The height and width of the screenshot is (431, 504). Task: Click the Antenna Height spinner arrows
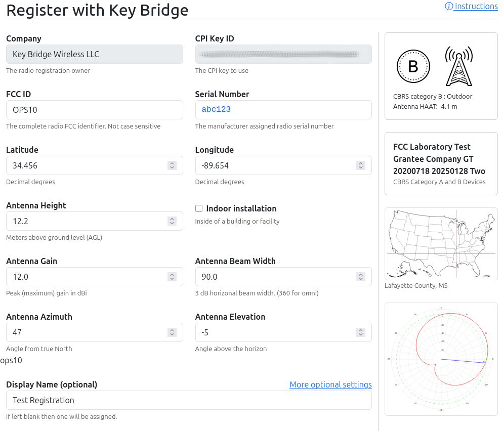click(172, 221)
